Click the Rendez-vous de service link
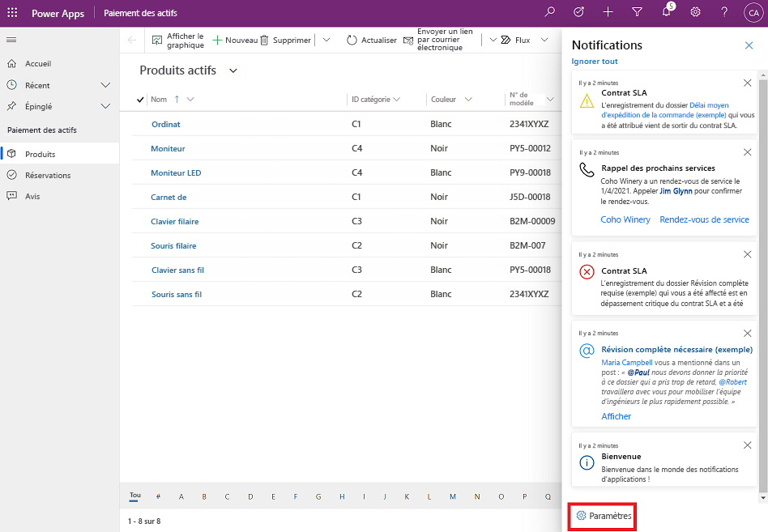The image size is (768, 532). [704, 219]
